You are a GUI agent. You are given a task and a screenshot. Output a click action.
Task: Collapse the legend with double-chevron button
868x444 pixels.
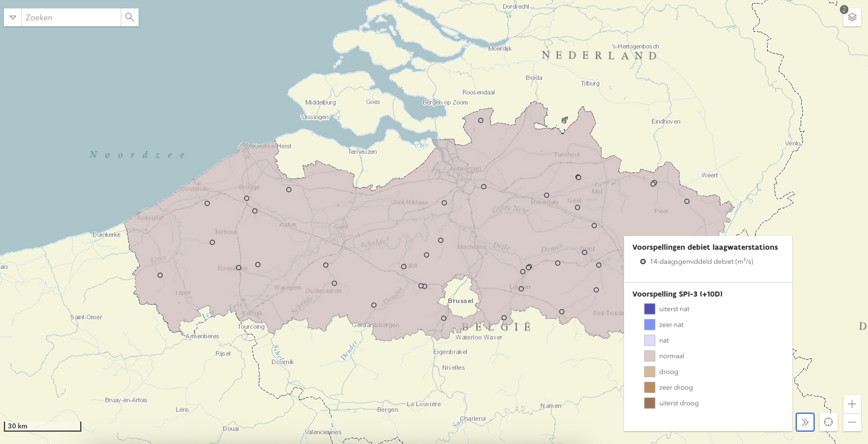(x=805, y=422)
